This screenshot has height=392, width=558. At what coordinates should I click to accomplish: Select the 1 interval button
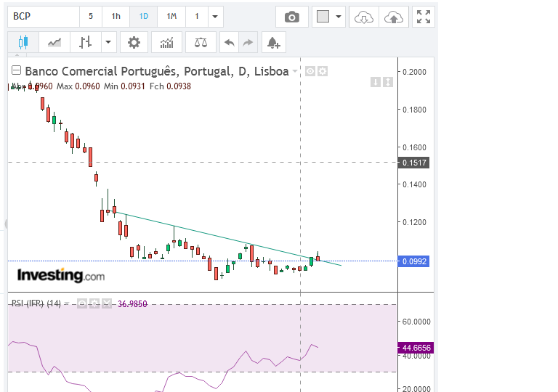pos(197,17)
